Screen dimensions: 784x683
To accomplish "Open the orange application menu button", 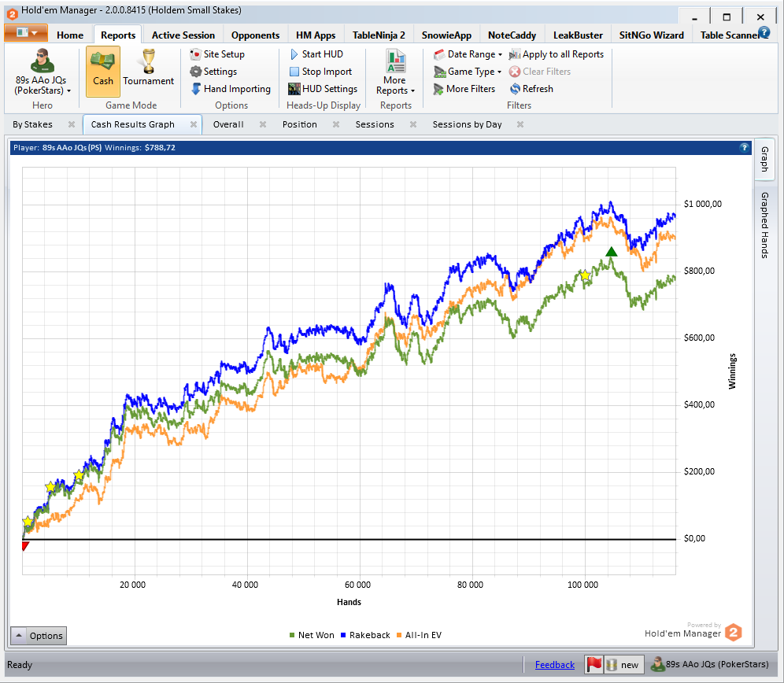I will (26, 33).
